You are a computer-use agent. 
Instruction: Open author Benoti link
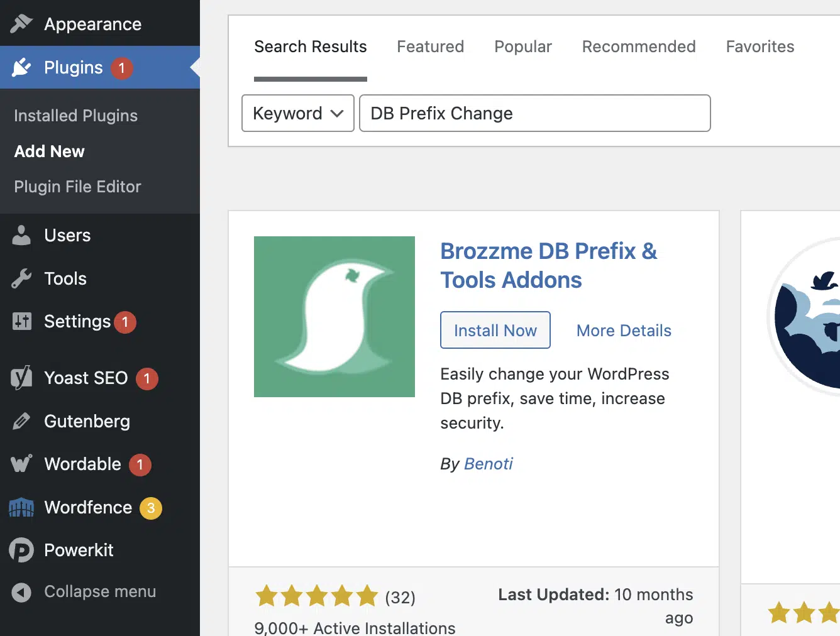489,464
